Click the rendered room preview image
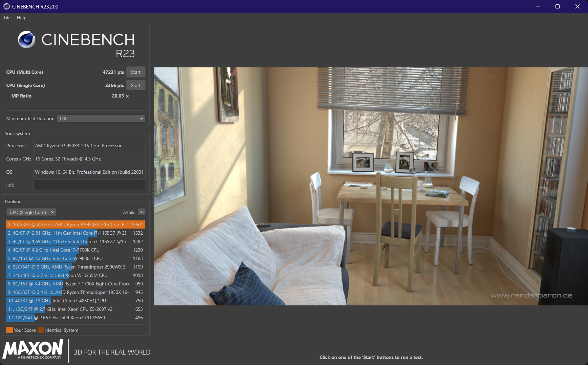 pos(371,186)
